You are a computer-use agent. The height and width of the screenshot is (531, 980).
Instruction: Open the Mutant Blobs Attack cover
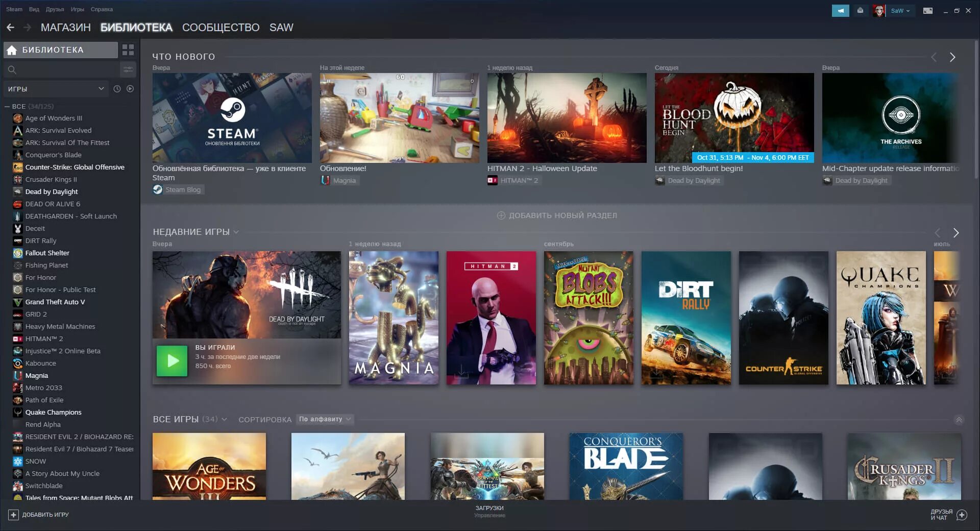[x=589, y=318]
